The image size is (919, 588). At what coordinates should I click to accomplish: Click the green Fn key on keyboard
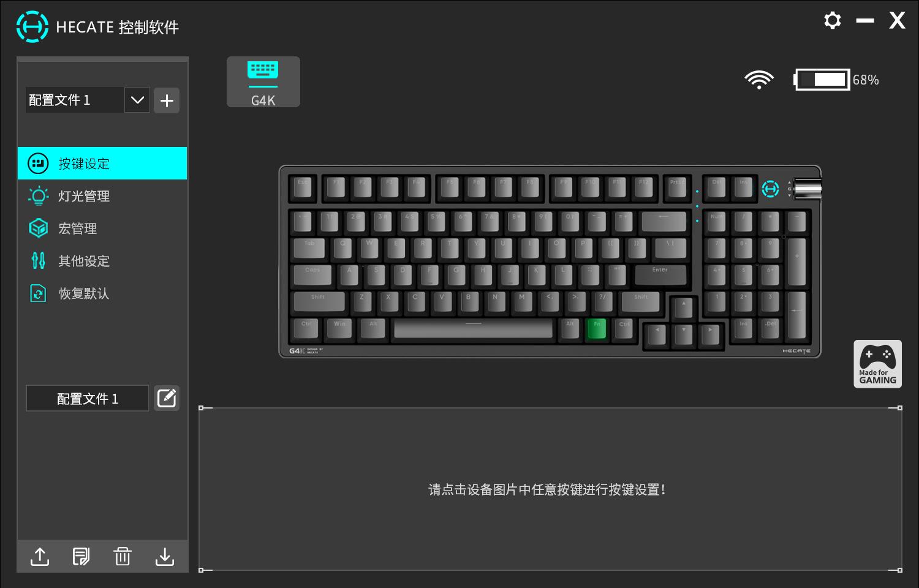click(x=596, y=329)
